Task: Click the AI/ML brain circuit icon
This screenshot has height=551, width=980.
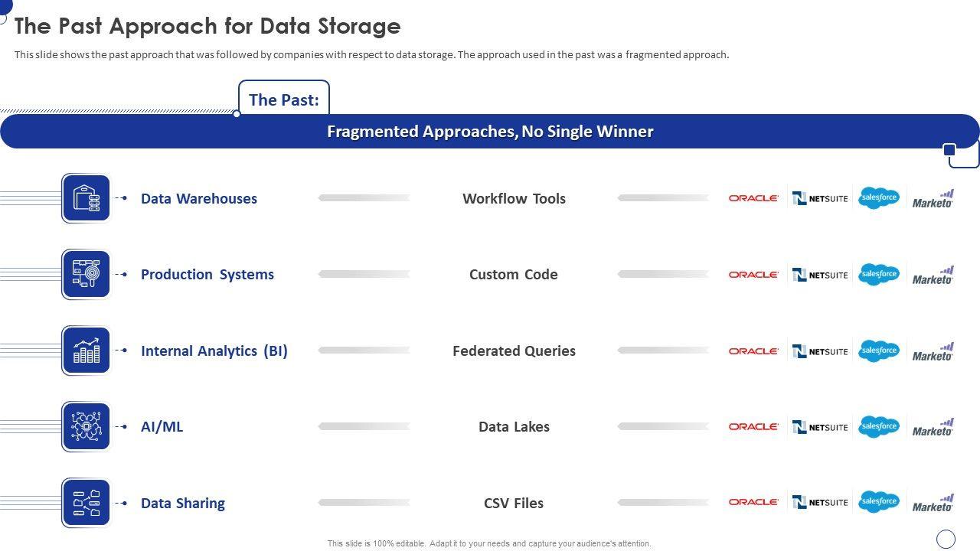Action: (x=86, y=426)
